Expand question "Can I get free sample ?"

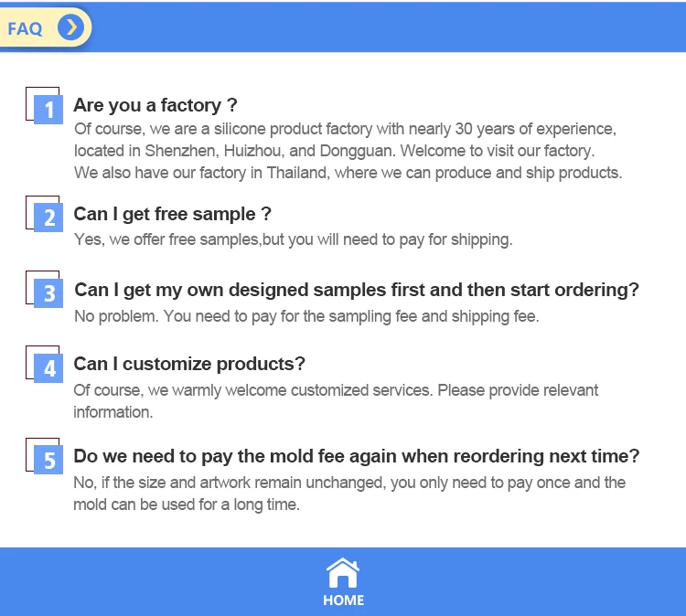[x=172, y=214]
